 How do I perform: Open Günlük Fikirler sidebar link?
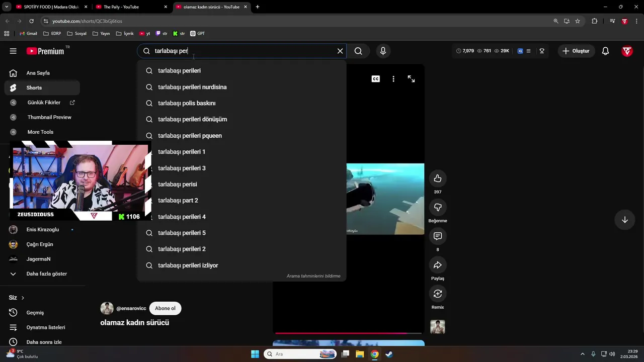(42, 103)
